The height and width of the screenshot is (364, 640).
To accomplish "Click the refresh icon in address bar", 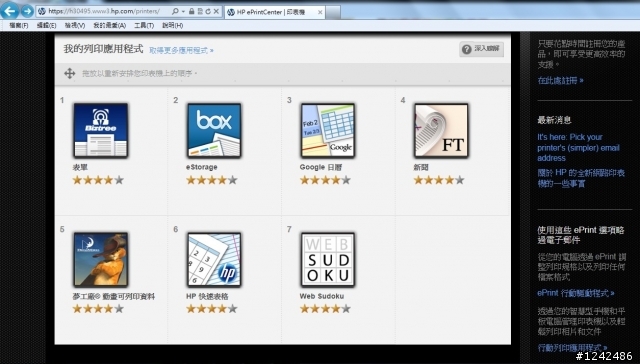I will (x=208, y=11).
